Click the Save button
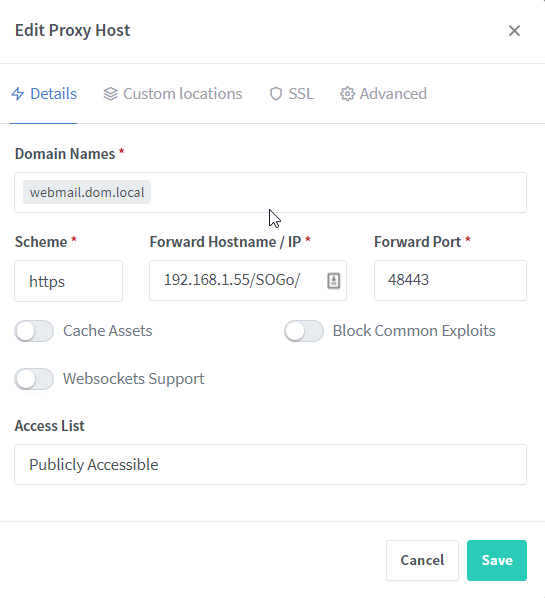The height and width of the screenshot is (598, 545). pos(497,560)
